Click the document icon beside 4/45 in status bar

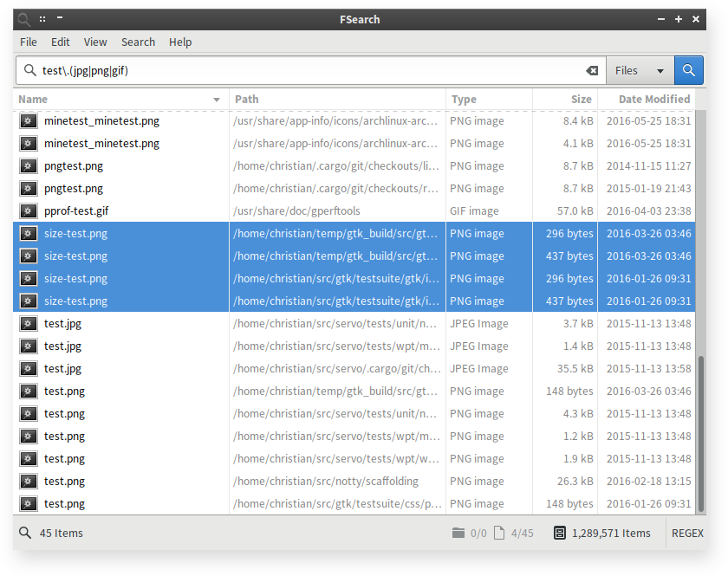499,533
